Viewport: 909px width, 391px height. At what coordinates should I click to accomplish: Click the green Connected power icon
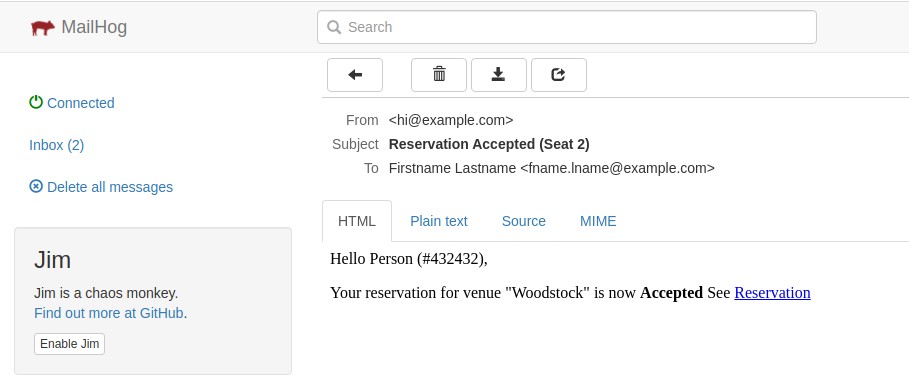(x=36, y=102)
